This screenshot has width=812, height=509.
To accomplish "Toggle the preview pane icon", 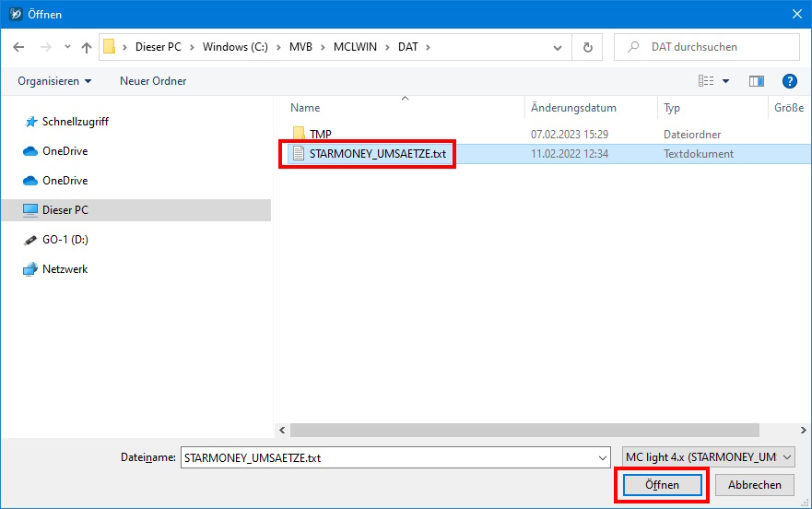I will 756,81.
